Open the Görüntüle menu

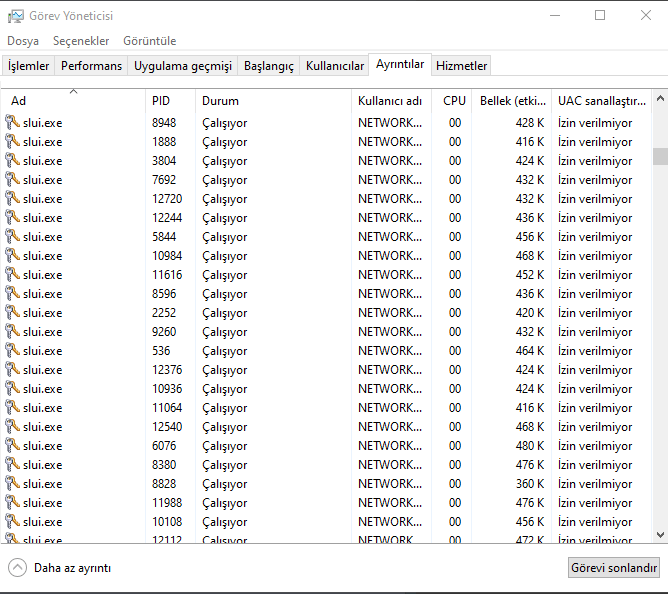pyautogui.click(x=150, y=41)
